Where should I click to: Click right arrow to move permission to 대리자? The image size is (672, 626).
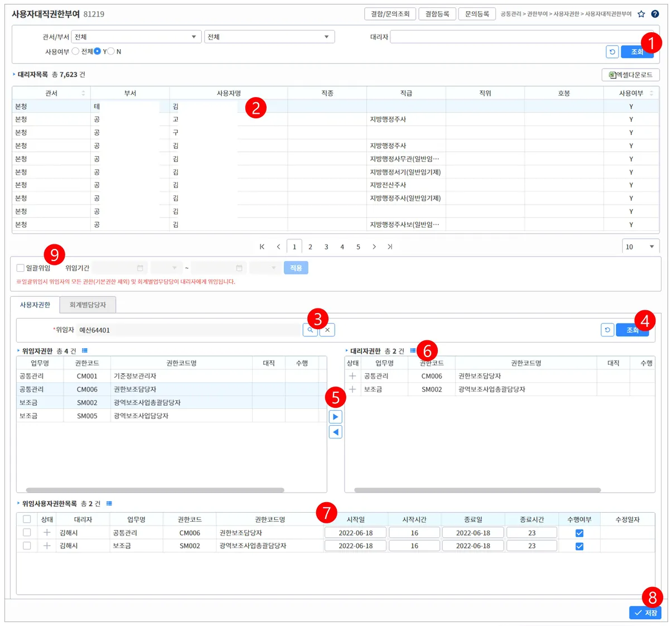click(x=335, y=417)
